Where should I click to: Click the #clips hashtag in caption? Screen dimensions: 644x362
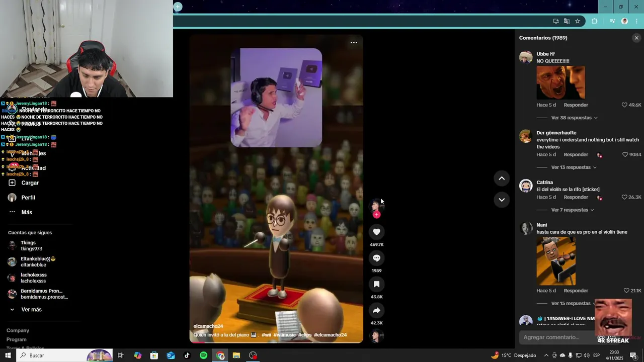pyautogui.click(x=305, y=335)
